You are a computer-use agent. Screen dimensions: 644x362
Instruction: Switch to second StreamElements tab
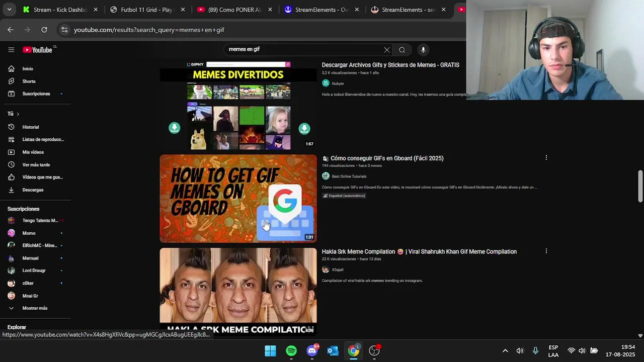[x=409, y=10]
